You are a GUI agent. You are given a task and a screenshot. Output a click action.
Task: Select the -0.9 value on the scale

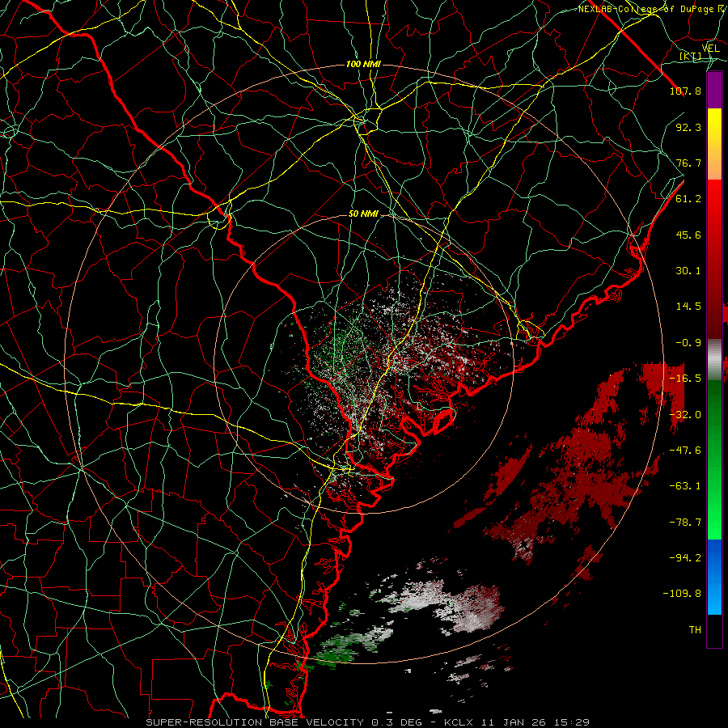pyautogui.click(x=688, y=343)
